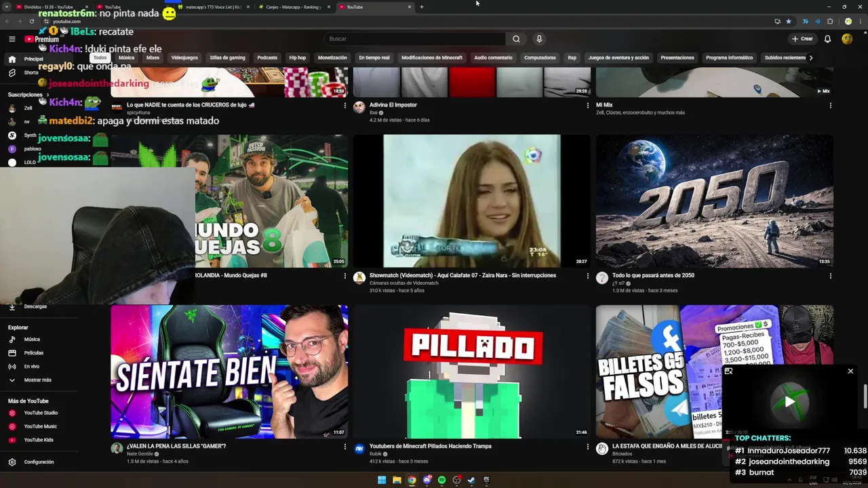Image resolution: width=868 pixels, height=488 pixels.
Task: Play the miniplayer video
Action: [x=789, y=402]
